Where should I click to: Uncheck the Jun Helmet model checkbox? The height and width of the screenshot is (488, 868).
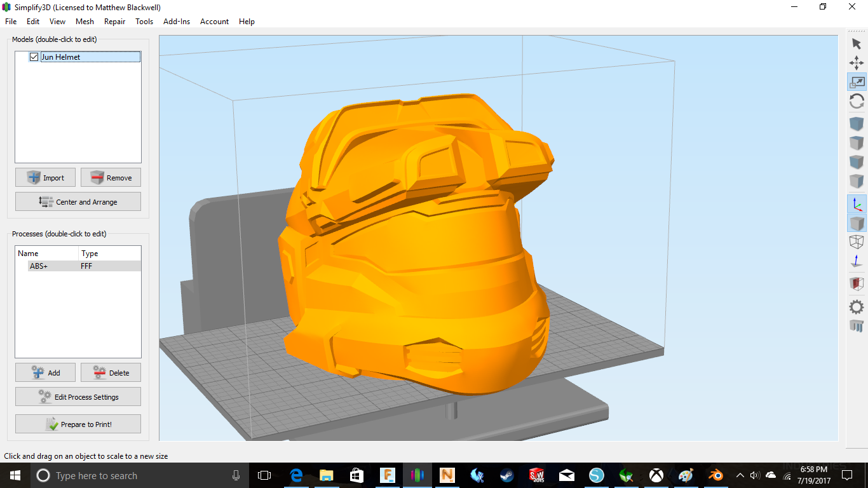click(34, 57)
